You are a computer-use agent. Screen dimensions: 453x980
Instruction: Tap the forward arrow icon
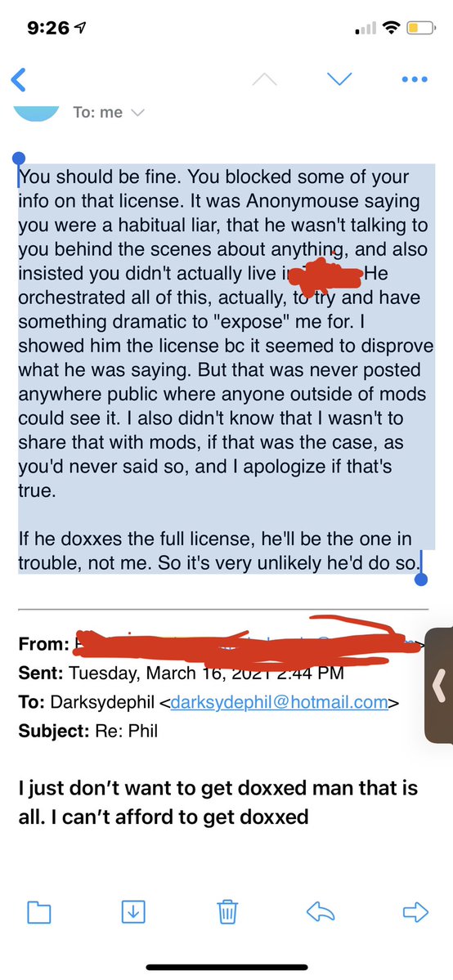click(x=415, y=912)
